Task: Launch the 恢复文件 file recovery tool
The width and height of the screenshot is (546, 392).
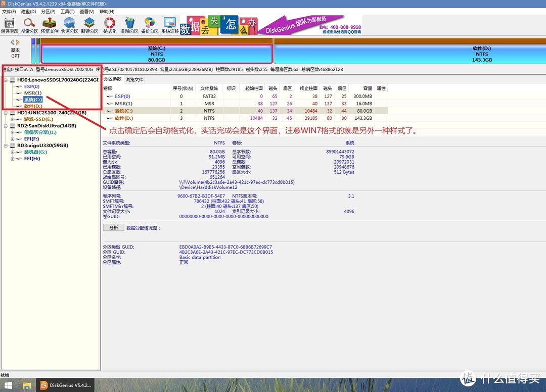Action: 50,25
